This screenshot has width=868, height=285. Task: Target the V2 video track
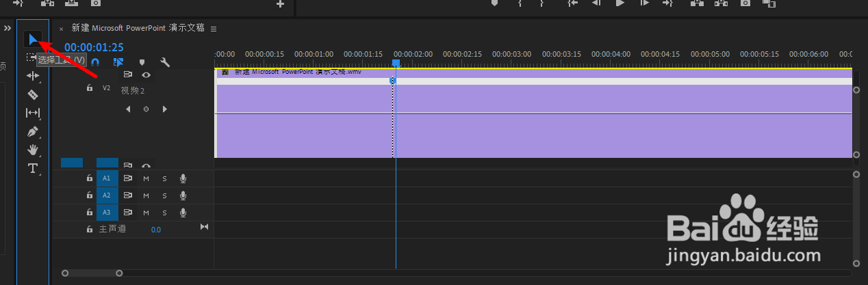click(x=106, y=87)
